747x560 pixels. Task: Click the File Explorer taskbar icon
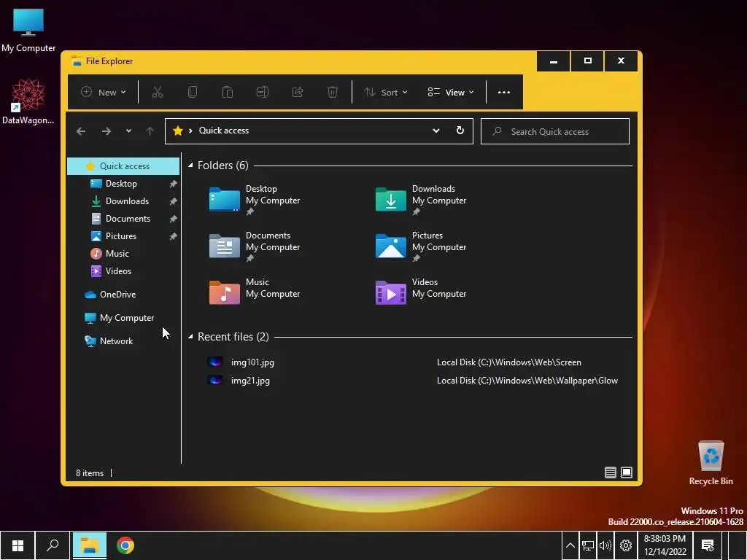(x=90, y=545)
